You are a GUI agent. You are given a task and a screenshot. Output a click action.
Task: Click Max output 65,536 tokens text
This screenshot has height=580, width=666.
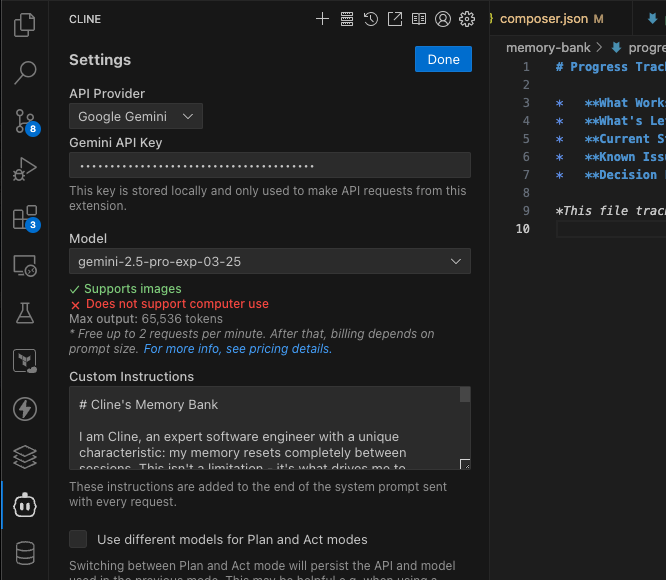(x=146, y=318)
